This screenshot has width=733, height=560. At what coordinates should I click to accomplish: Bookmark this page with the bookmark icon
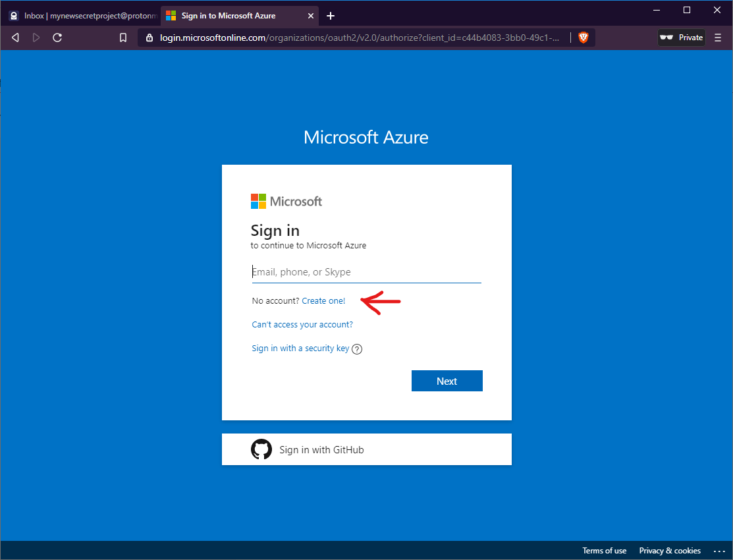click(123, 38)
